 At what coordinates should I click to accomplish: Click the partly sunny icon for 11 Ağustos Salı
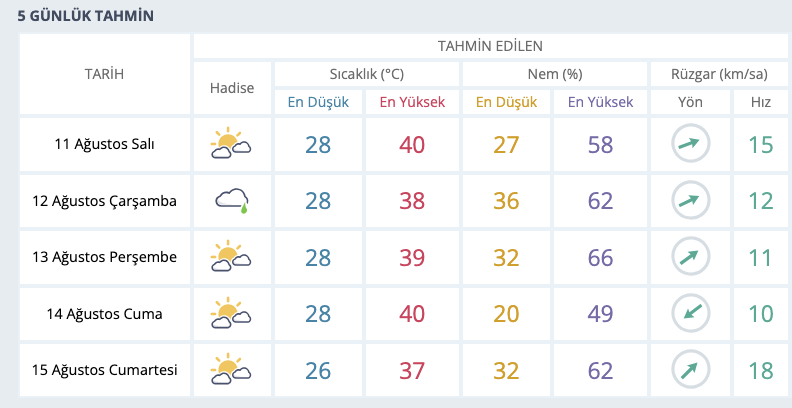tap(231, 144)
